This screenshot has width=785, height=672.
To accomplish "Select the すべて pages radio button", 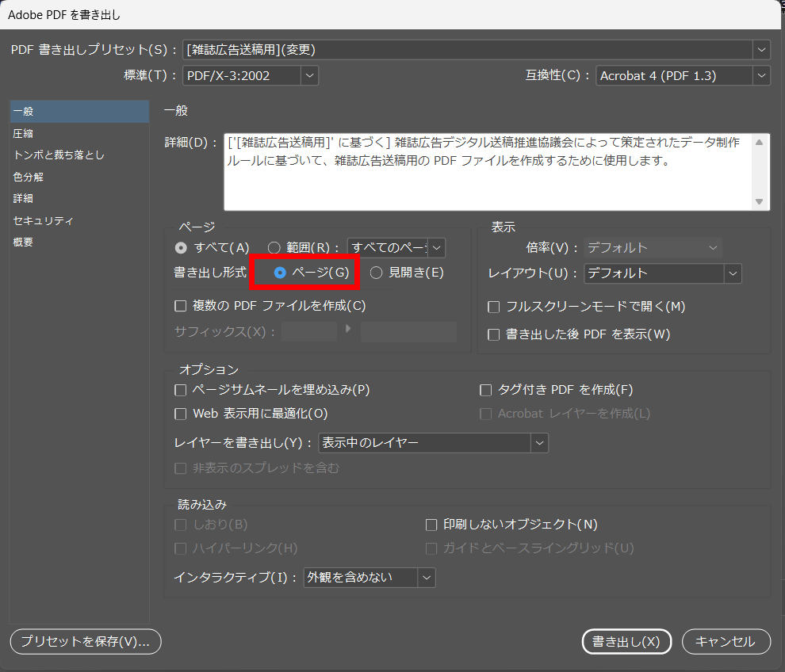I will [x=182, y=248].
